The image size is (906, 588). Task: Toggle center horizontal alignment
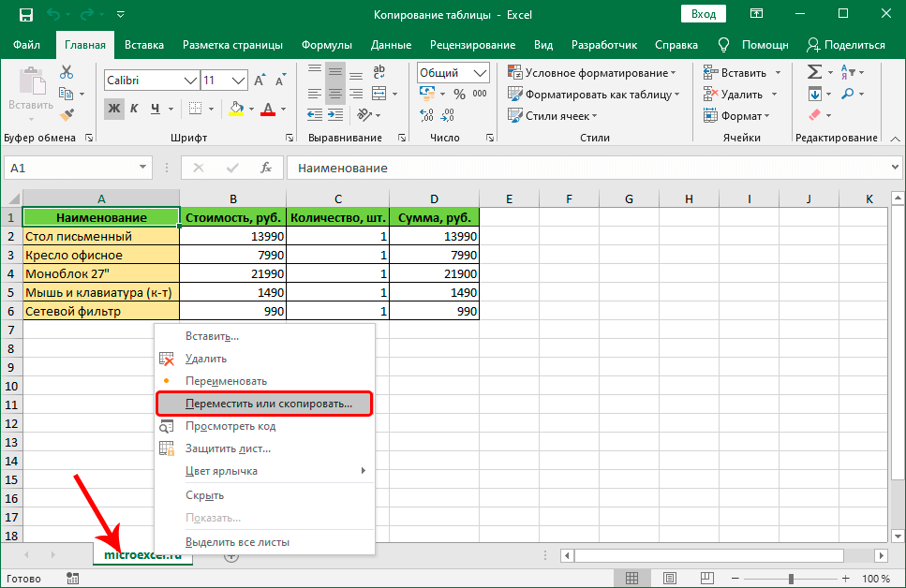(x=335, y=94)
